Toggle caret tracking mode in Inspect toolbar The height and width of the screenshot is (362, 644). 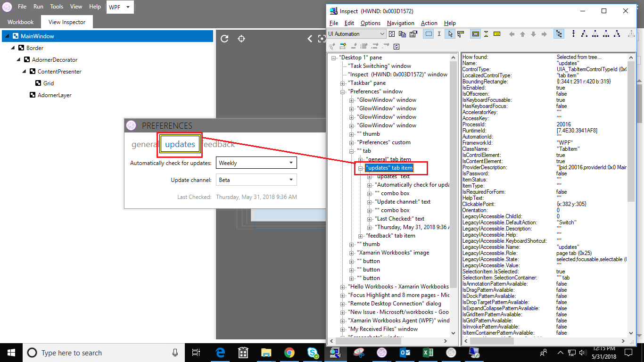pyautogui.click(x=439, y=33)
